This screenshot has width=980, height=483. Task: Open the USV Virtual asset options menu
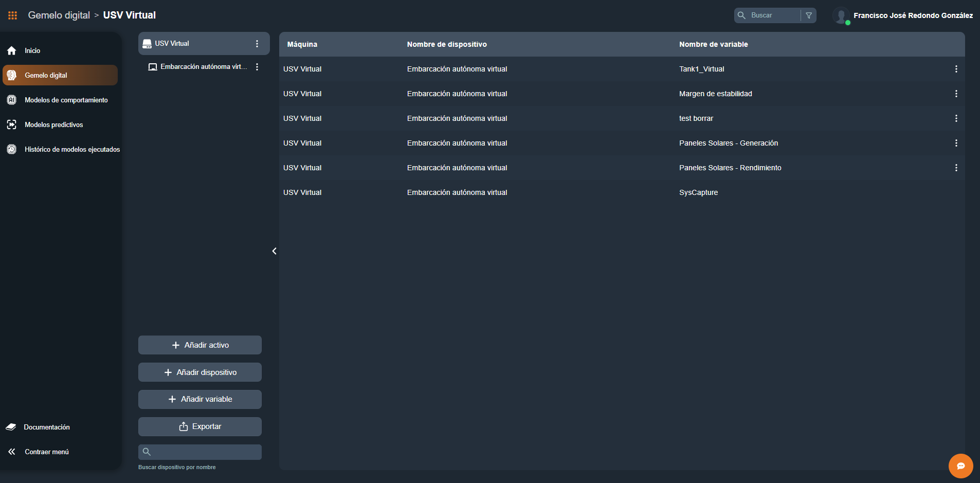257,44
